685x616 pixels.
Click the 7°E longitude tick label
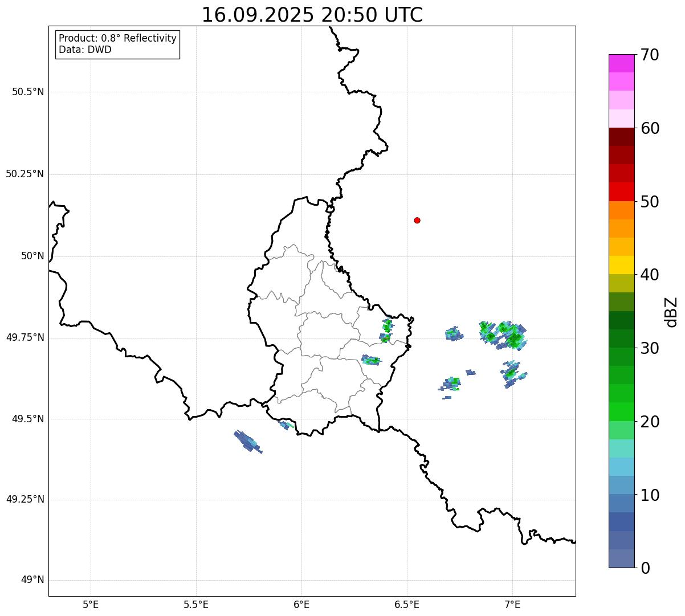tap(512, 603)
